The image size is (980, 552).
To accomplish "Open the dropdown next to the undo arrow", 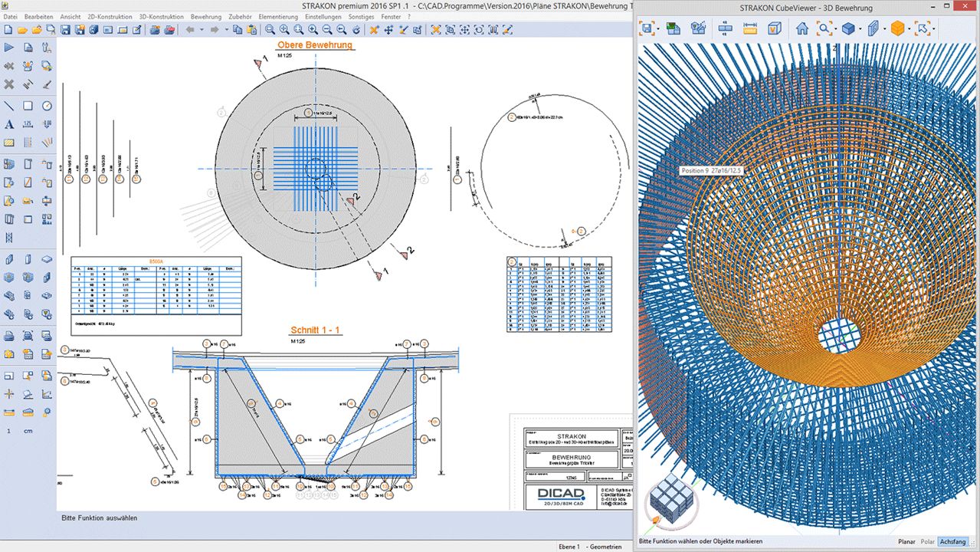I will (x=202, y=30).
